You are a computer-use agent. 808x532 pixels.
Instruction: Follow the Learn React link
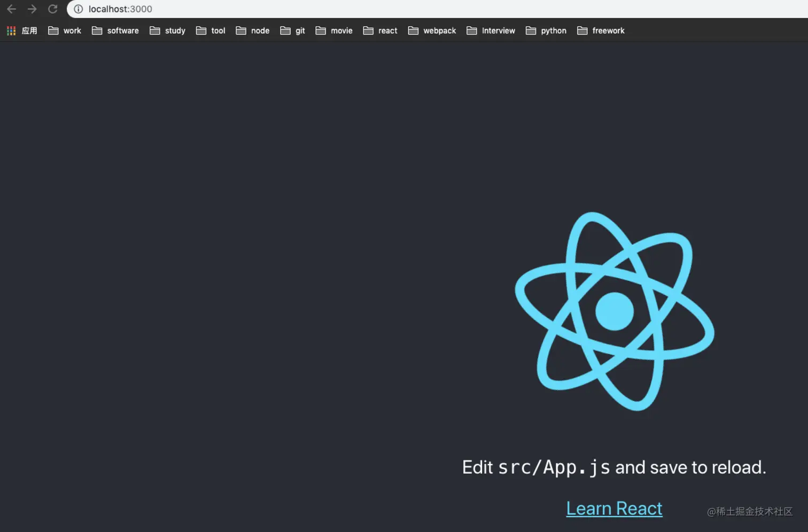click(x=614, y=508)
